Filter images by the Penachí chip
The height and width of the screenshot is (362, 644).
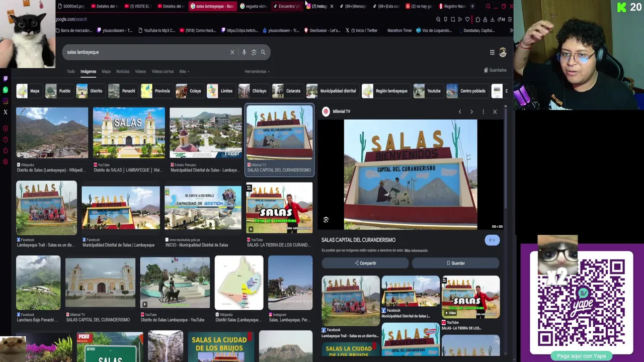122,91
